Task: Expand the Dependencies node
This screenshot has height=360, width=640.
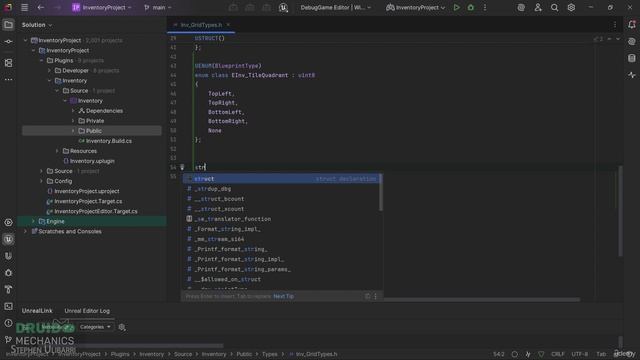Action: tap(73, 111)
